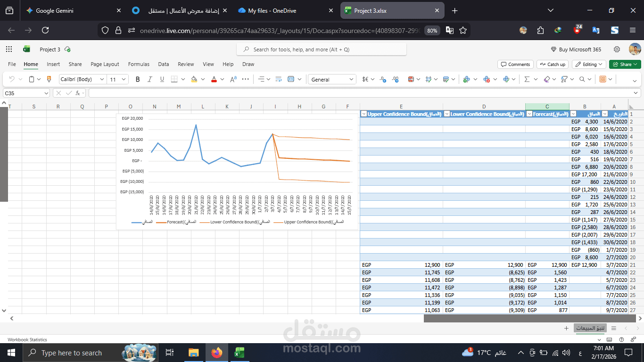Click the Paste clipboard icon

pos(32,79)
